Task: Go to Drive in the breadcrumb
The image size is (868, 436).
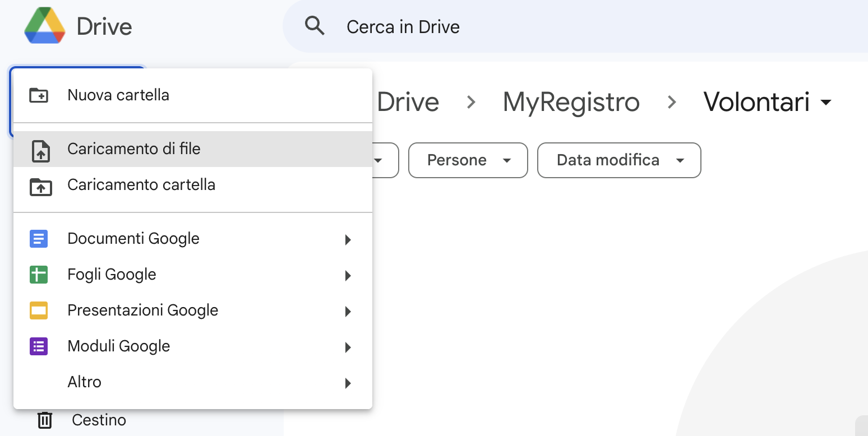Action: pyautogui.click(x=408, y=102)
